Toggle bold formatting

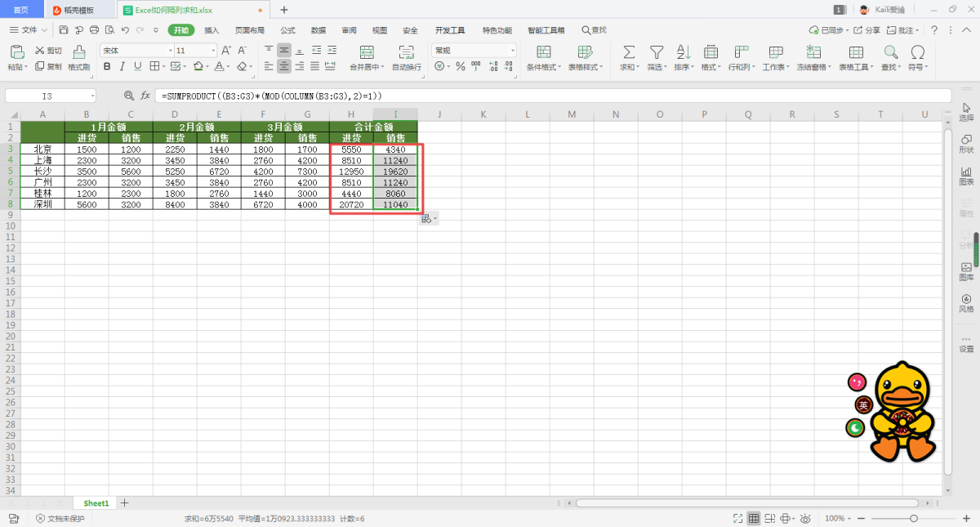coord(107,66)
